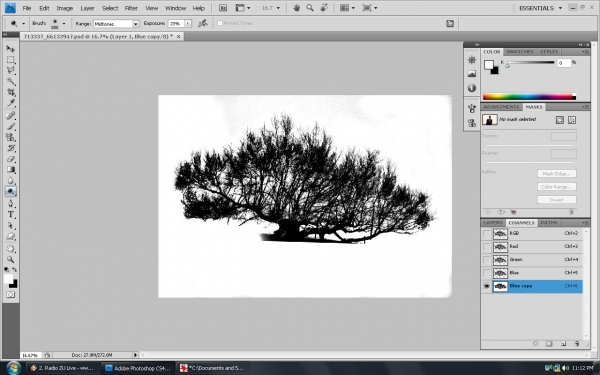600x375 pixels.
Task: Load channel as selection
Action: click(x=535, y=344)
